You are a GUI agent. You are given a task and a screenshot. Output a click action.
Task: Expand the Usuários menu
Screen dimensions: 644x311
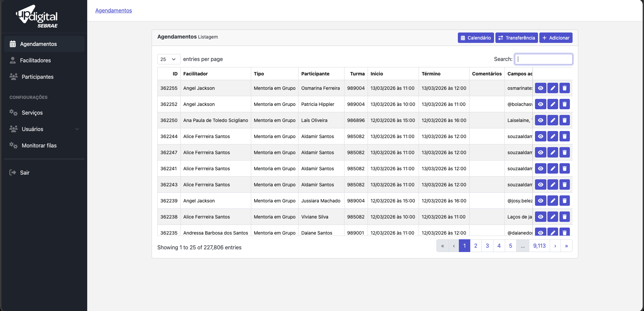(44, 129)
